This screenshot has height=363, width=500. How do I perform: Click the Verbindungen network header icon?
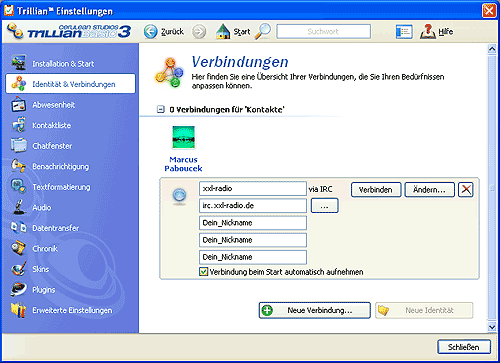point(169,72)
